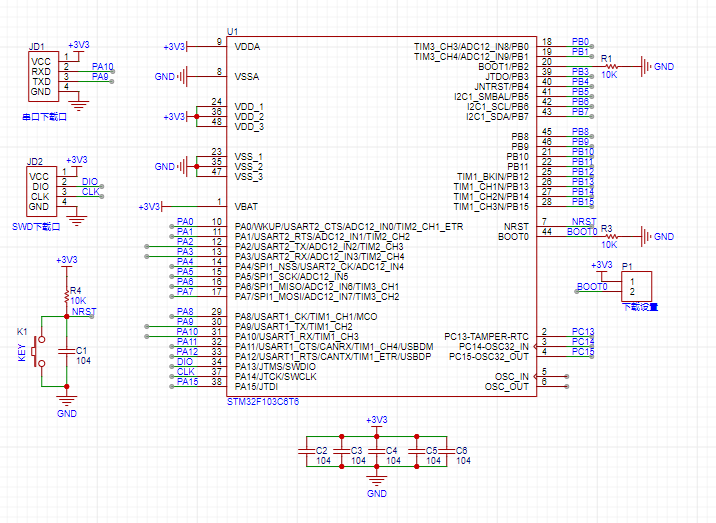Screen dimensions: 716x523
Task: Click the PC13 net label
Action: click(582, 331)
